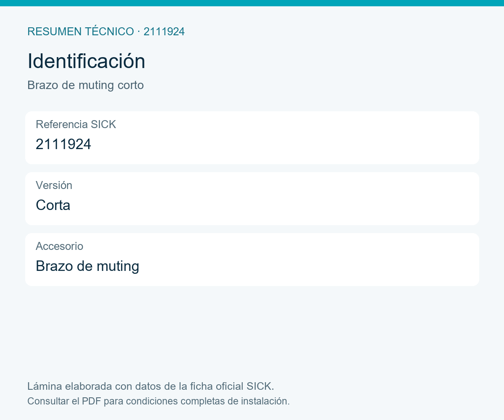Click the 'Versión' label
Viewport: 504px width, 420px height.
(54, 185)
